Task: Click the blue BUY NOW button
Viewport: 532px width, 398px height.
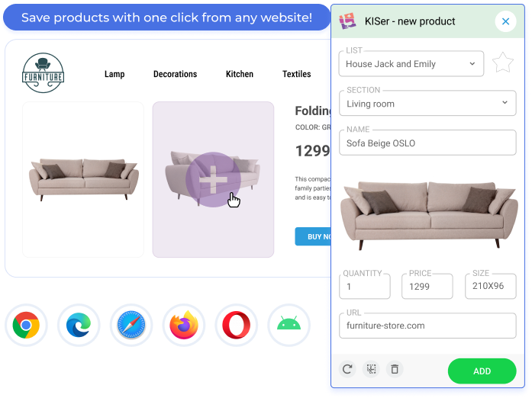Action: click(313, 236)
